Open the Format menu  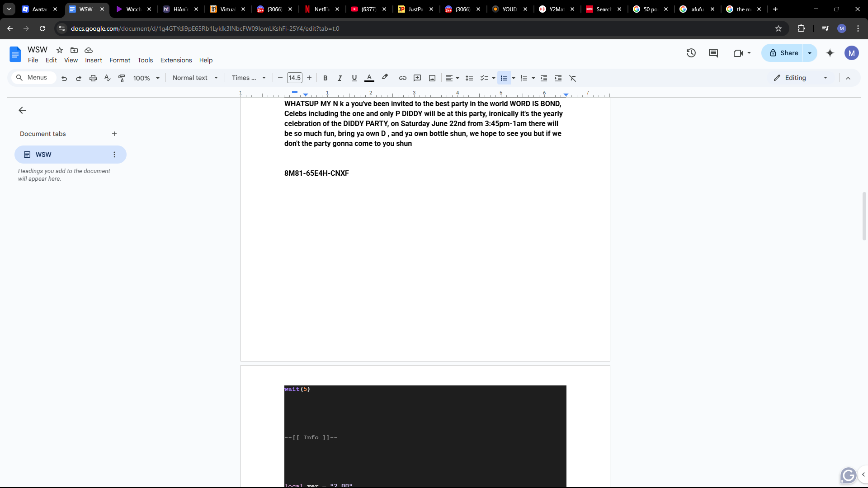pos(120,60)
